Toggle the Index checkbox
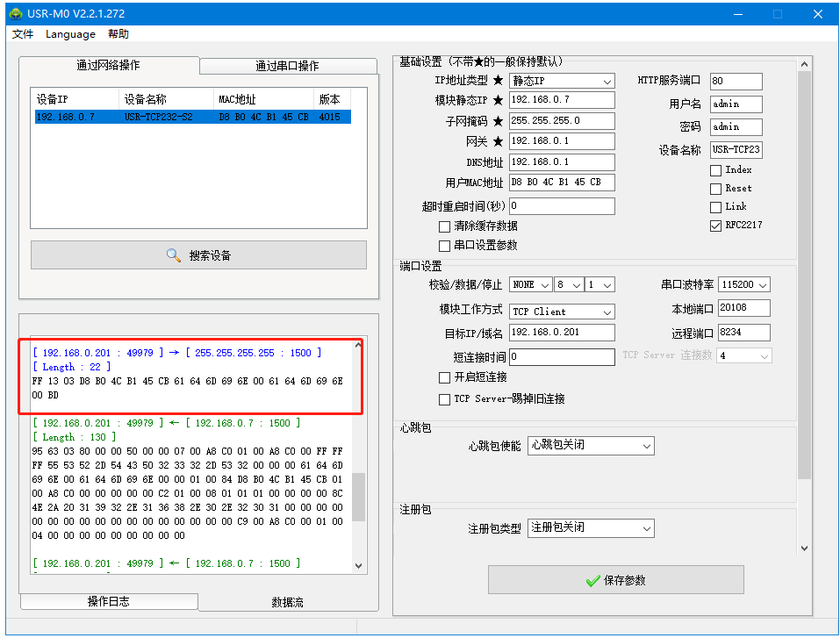This screenshot has height=638, width=840. [x=715, y=170]
